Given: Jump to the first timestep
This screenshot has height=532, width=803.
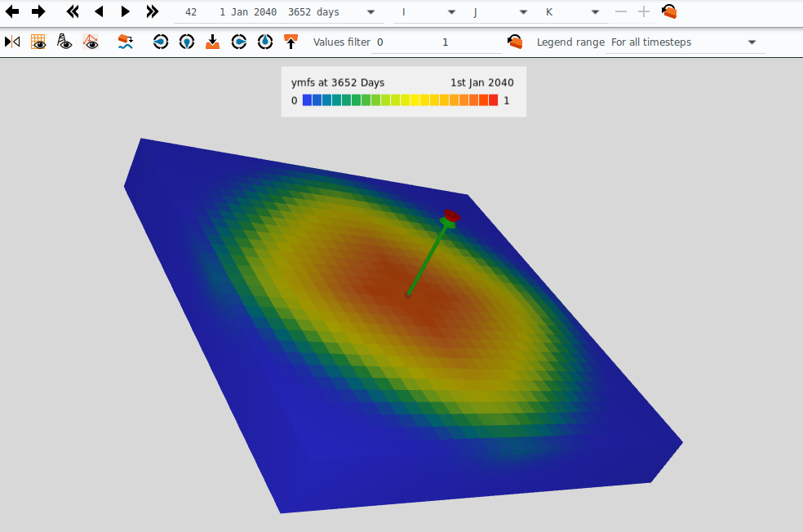Looking at the screenshot, I should [73, 11].
